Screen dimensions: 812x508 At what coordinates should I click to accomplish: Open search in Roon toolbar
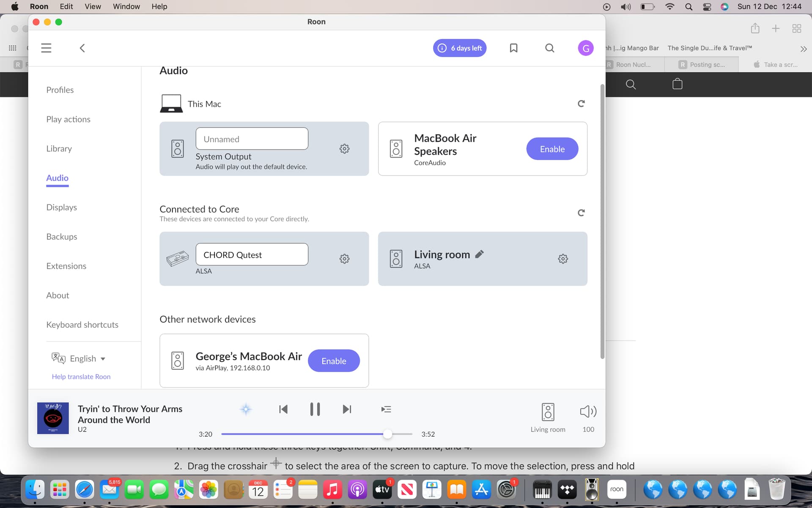click(x=549, y=48)
